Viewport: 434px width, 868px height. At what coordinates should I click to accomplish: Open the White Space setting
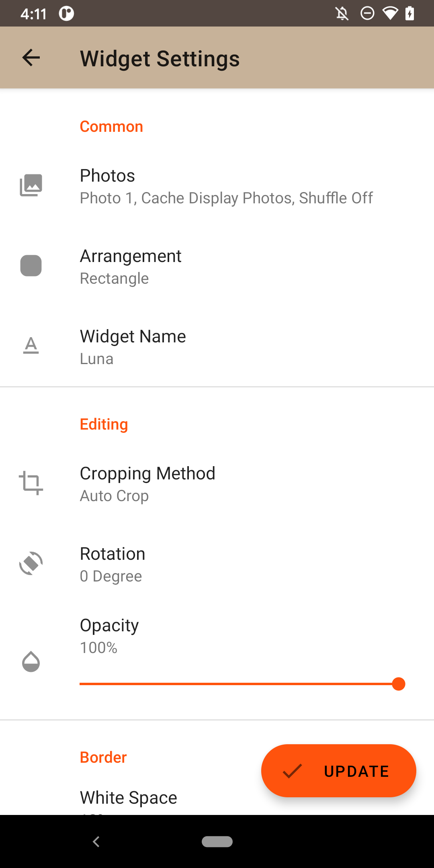click(x=129, y=798)
